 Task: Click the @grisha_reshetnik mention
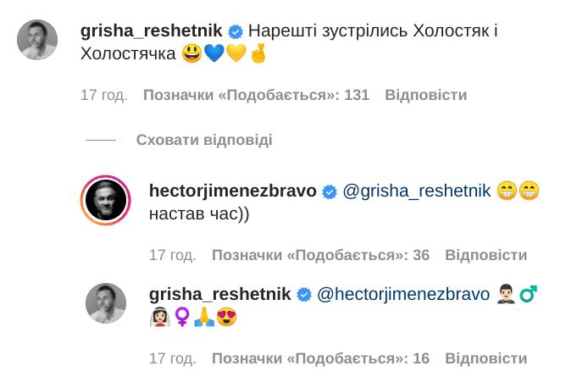(416, 191)
